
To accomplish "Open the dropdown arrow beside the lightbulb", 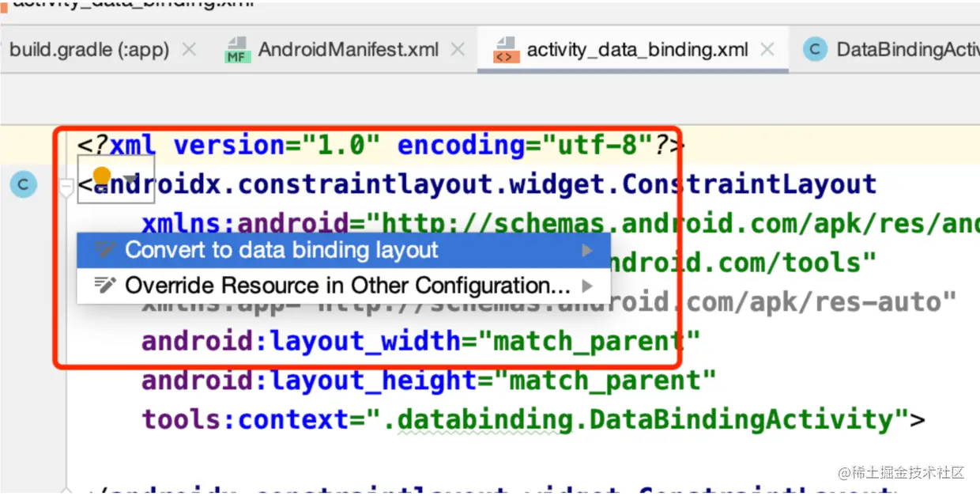I will 130,180.
